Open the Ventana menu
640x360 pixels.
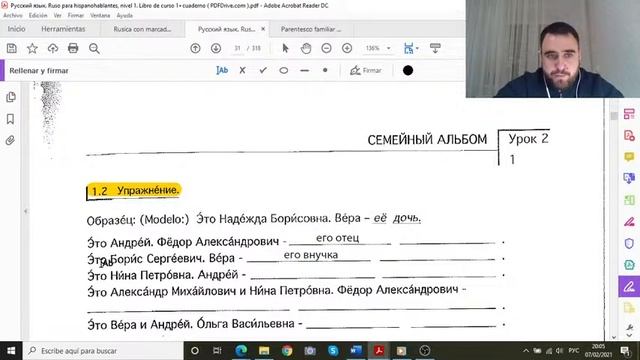[100, 16]
